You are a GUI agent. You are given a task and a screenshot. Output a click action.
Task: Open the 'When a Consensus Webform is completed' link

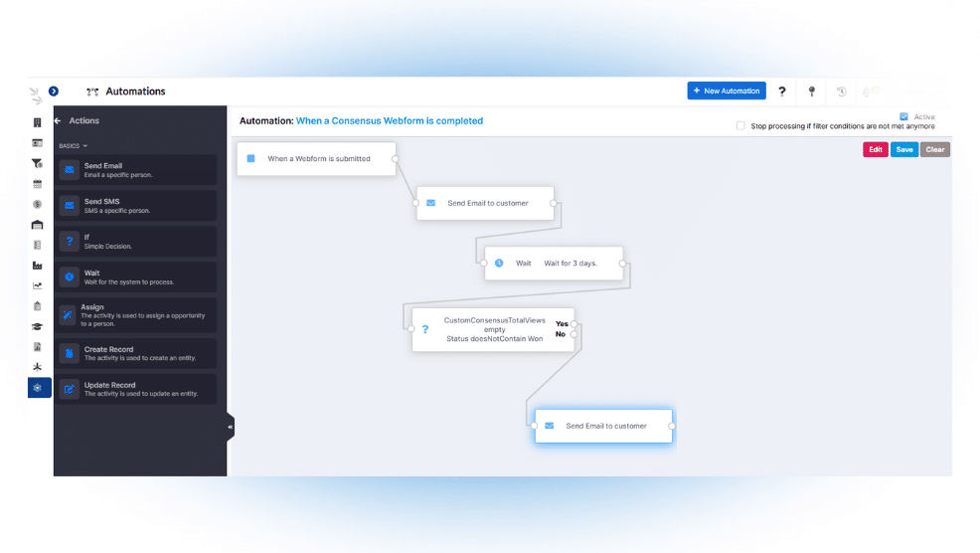390,120
